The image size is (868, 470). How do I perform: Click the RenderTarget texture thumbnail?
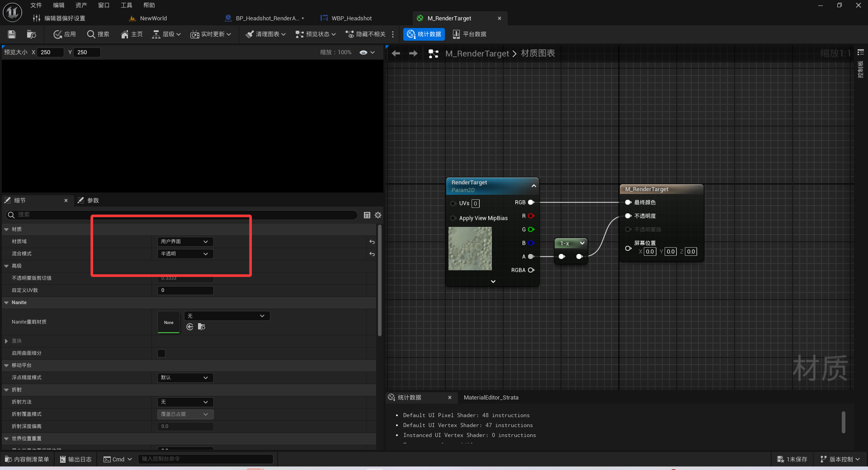pos(470,249)
